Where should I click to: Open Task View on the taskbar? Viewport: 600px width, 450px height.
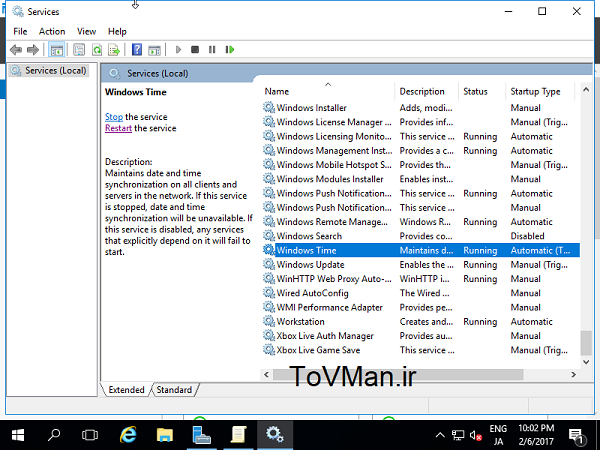[90, 435]
